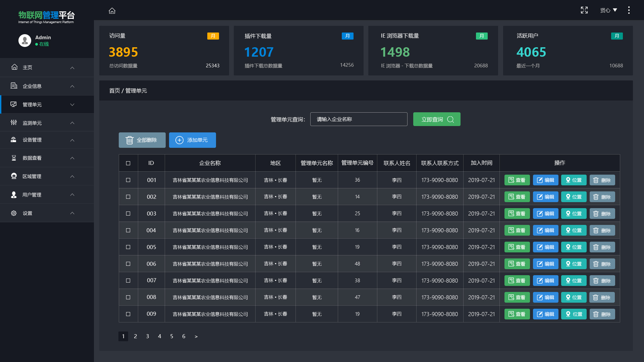Delete the row 004 entry

tap(602, 230)
